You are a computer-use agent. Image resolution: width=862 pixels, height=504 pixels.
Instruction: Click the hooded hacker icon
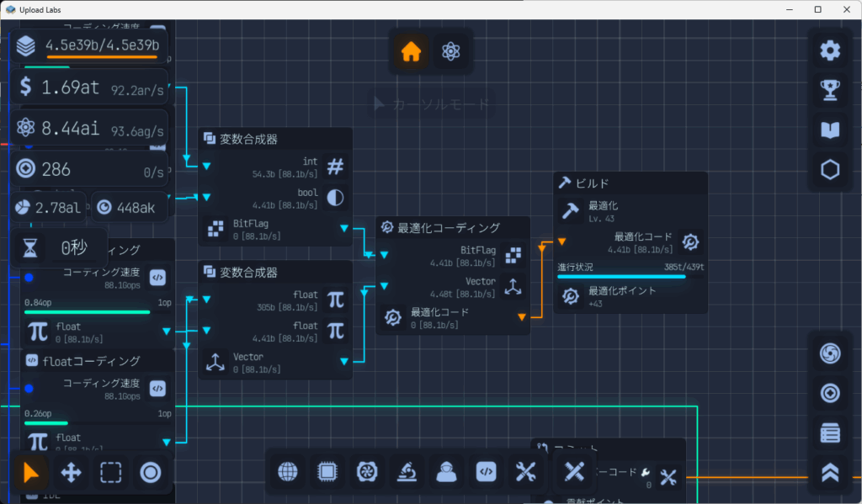tap(446, 473)
